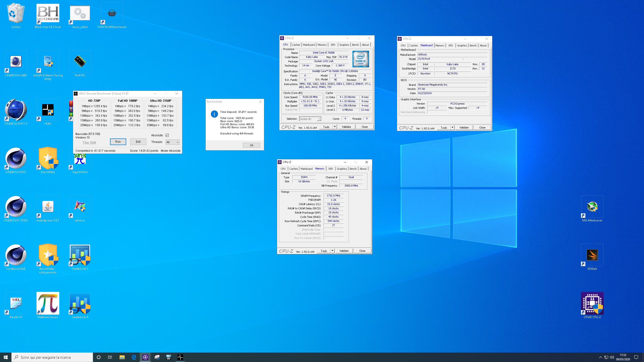Click Exit in HEVC Decode Benchmark
The height and width of the screenshot is (362, 644).
click(138, 142)
